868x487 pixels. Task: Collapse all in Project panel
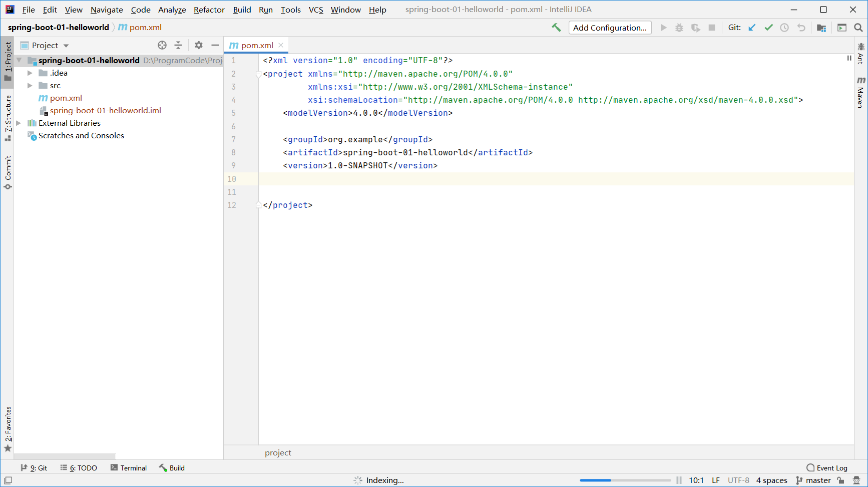178,45
